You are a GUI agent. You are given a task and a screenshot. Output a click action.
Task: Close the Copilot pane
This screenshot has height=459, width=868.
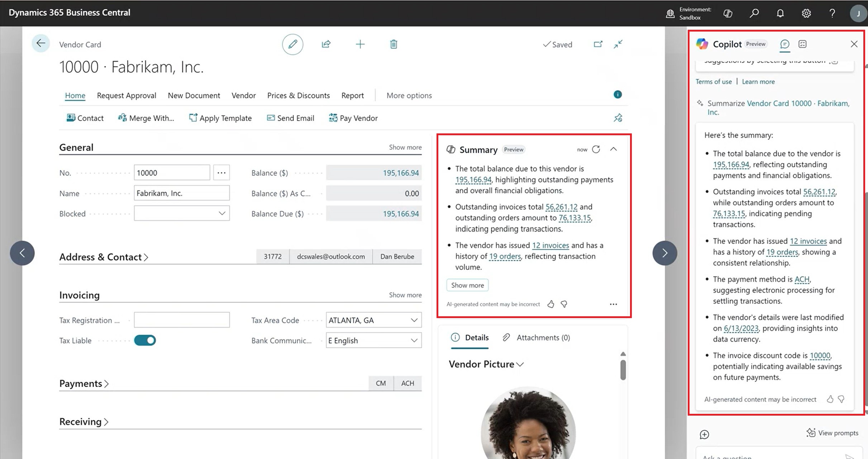coord(854,44)
